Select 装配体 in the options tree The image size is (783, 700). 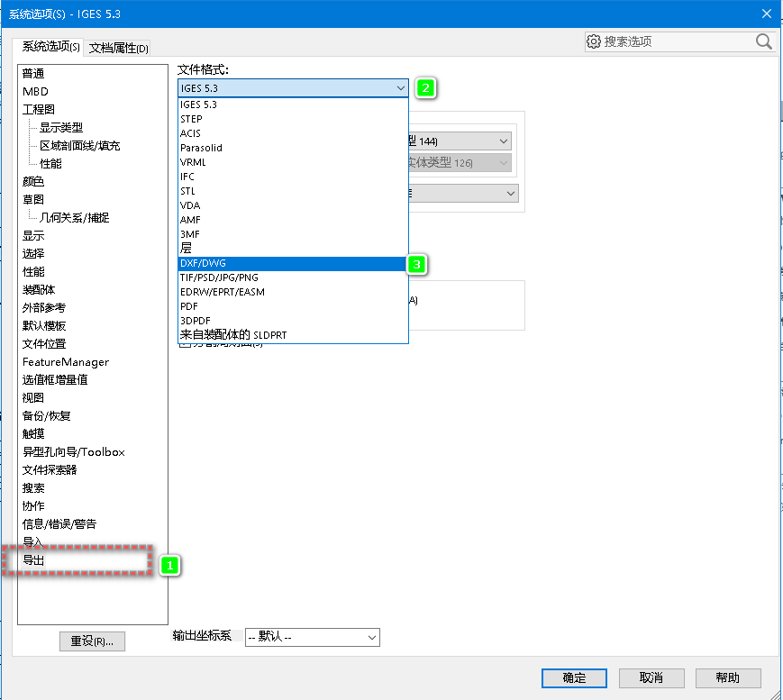pyautogui.click(x=39, y=290)
